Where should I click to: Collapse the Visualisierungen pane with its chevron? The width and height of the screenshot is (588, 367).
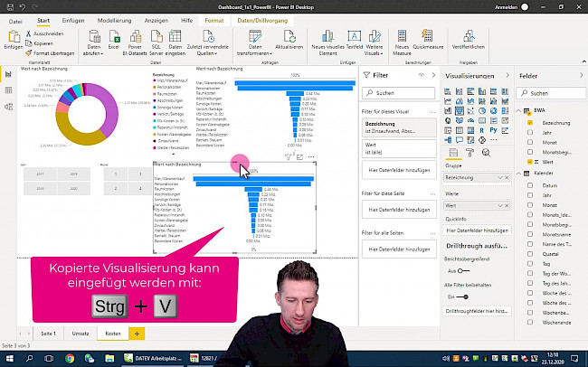(x=507, y=76)
